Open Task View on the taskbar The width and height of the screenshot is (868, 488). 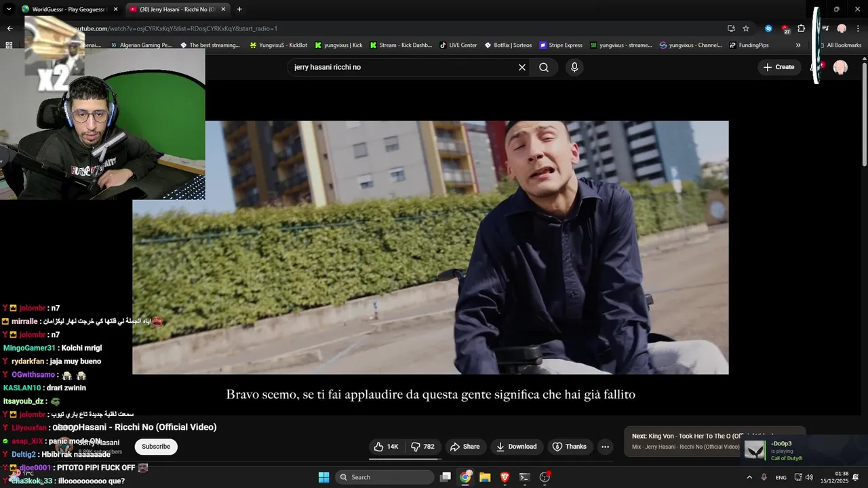pyautogui.click(x=446, y=477)
